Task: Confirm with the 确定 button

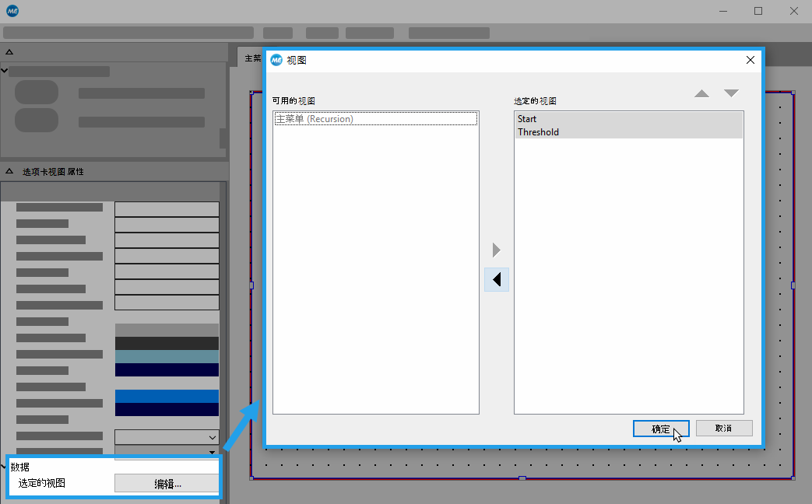Action: point(660,429)
